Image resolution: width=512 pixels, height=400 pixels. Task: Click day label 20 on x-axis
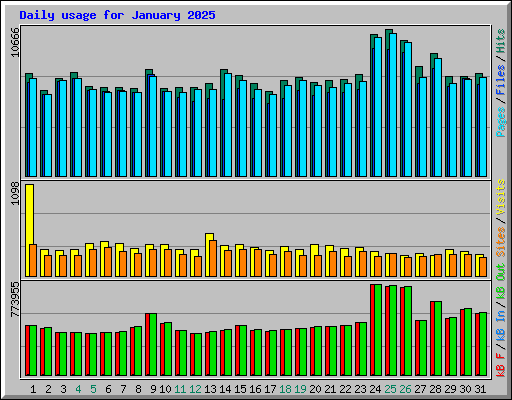(315, 389)
